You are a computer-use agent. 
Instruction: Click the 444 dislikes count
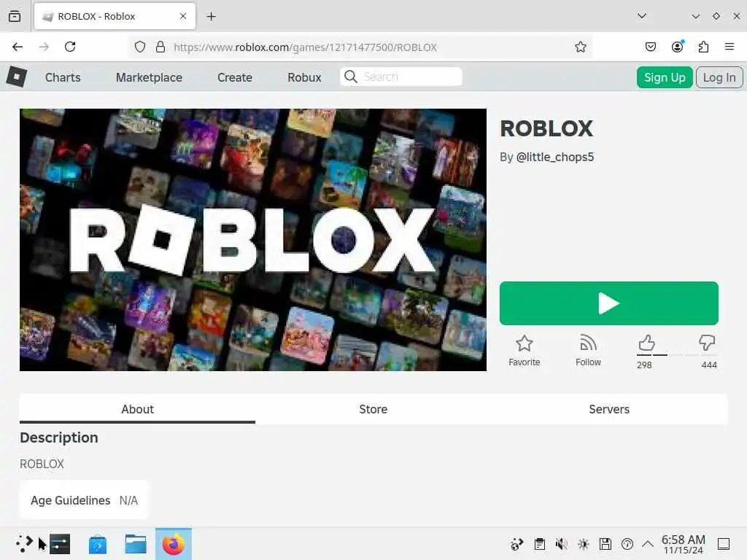(709, 365)
